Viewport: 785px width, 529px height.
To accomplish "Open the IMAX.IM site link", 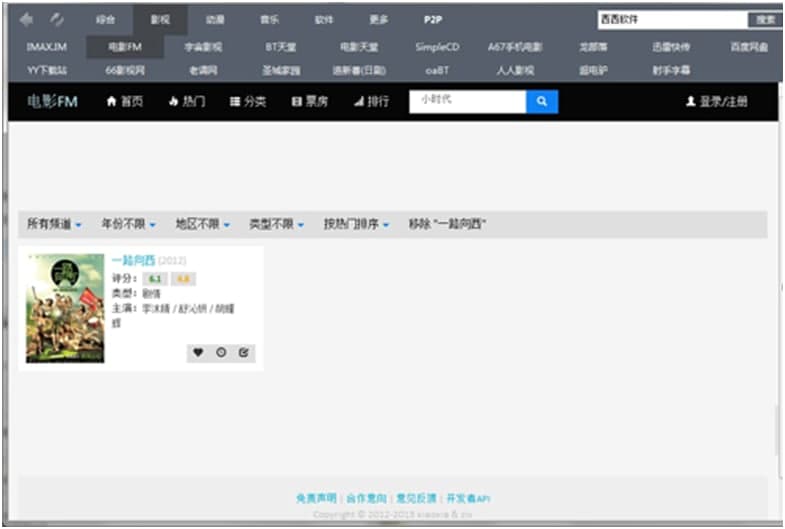I will pyautogui.click(x=47, y=47).
